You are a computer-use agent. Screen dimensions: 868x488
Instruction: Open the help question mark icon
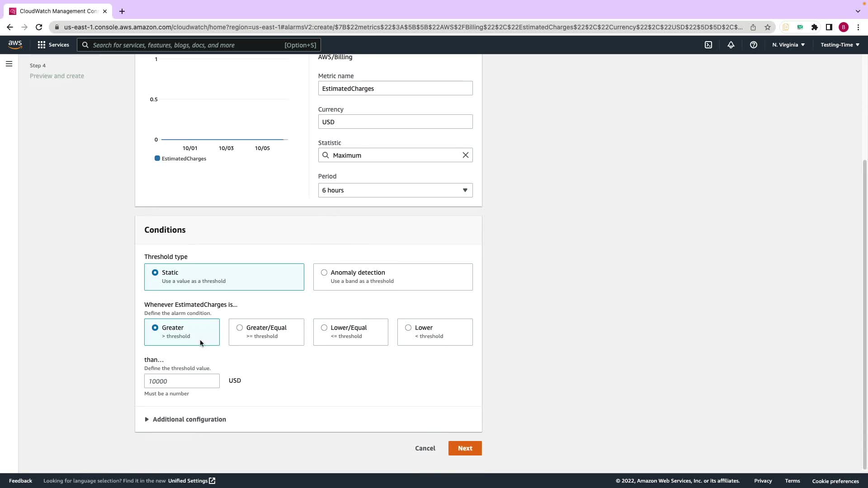[x=753, y=45]
